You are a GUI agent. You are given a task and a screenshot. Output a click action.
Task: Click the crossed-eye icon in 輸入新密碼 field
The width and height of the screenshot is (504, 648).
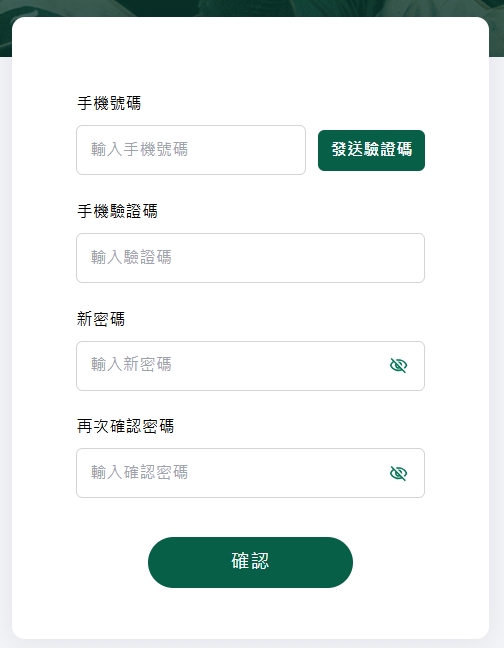(398, 365)
